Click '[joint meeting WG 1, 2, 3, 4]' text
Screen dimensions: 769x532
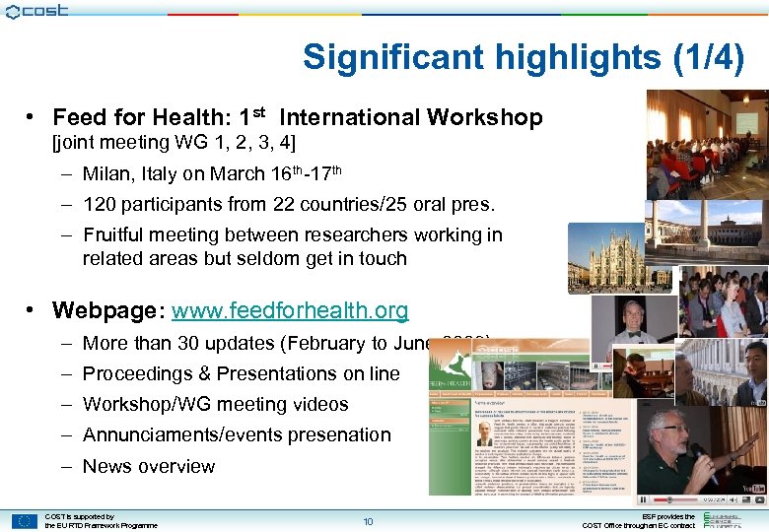tap(175, 143)
